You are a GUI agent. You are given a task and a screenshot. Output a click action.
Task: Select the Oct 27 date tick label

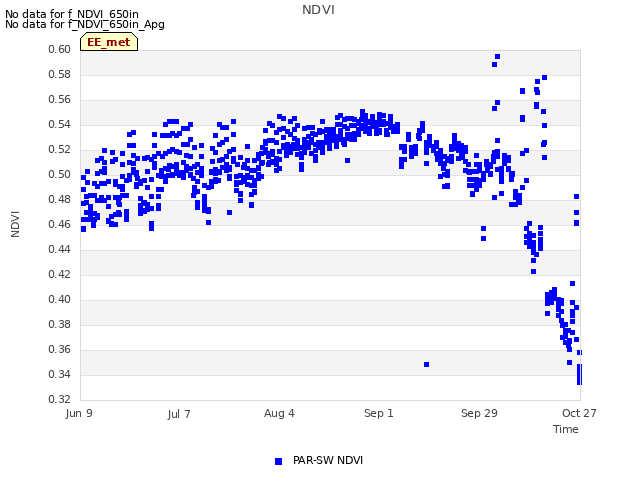pos(579,413)
